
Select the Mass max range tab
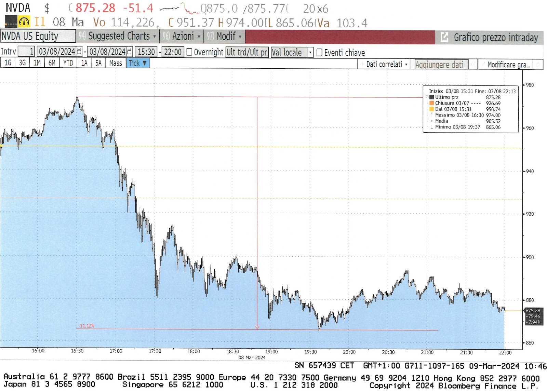116,63
